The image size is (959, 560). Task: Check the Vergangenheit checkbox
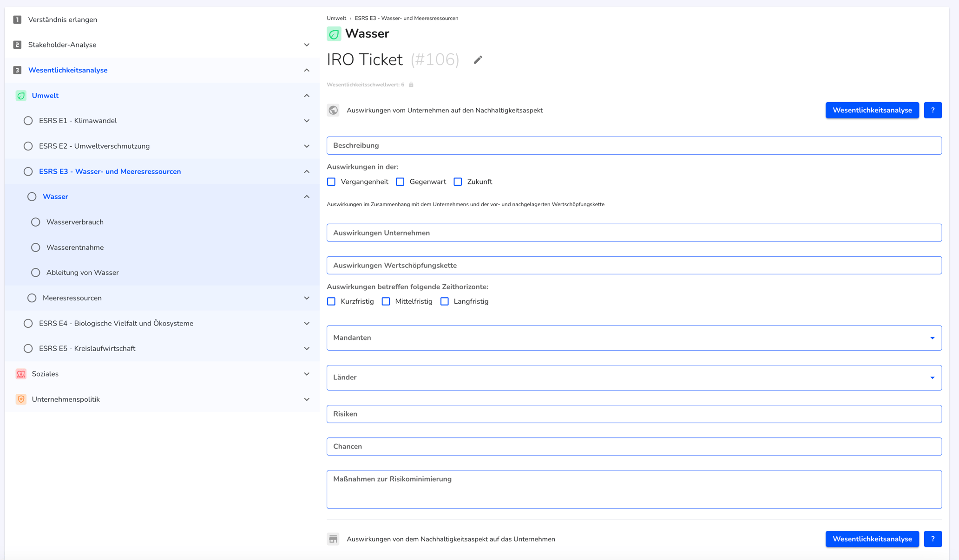(x=331, y=182)
